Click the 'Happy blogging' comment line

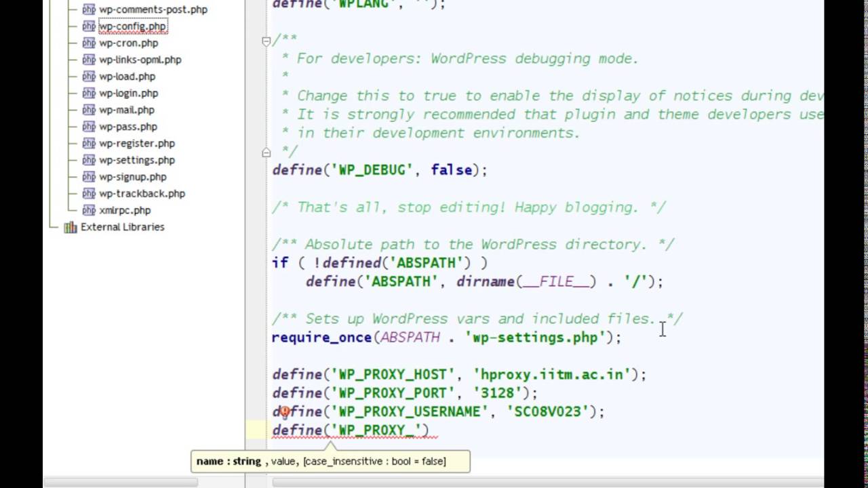[x=469, y=207]
